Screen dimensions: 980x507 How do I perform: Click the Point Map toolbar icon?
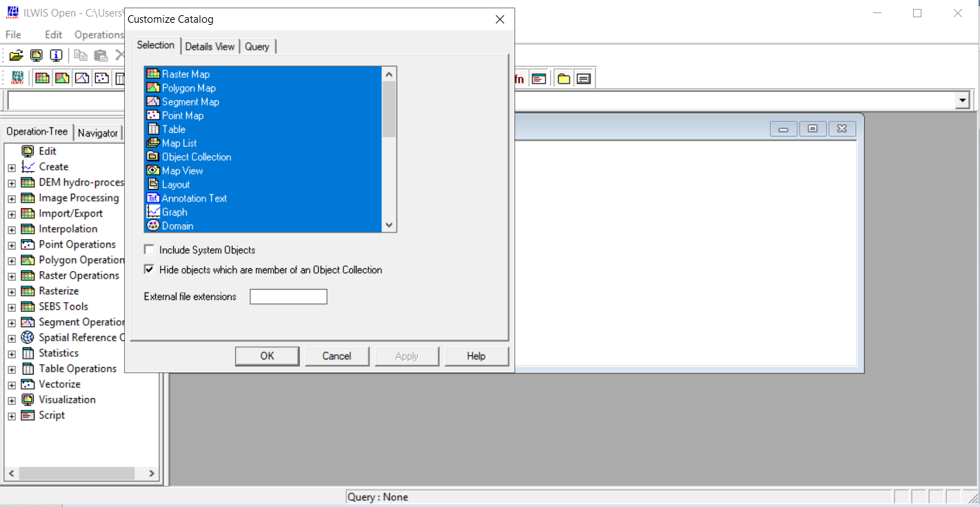click(x=101, y=79)
